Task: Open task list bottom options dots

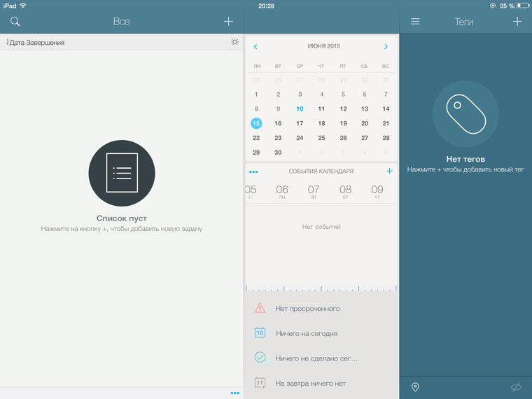Action: pos(235,393)
